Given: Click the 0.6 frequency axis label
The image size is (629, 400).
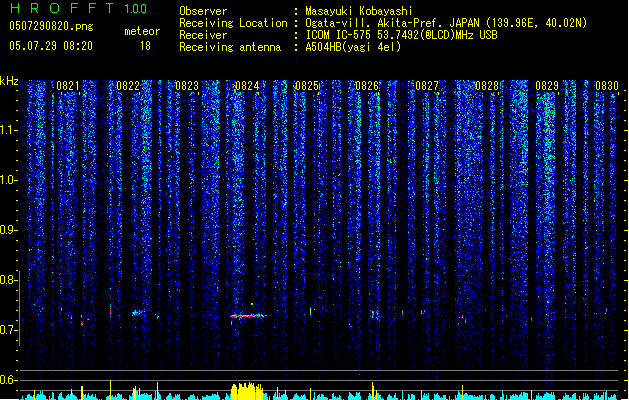Looking at the screenshot, I should point(8,380).
